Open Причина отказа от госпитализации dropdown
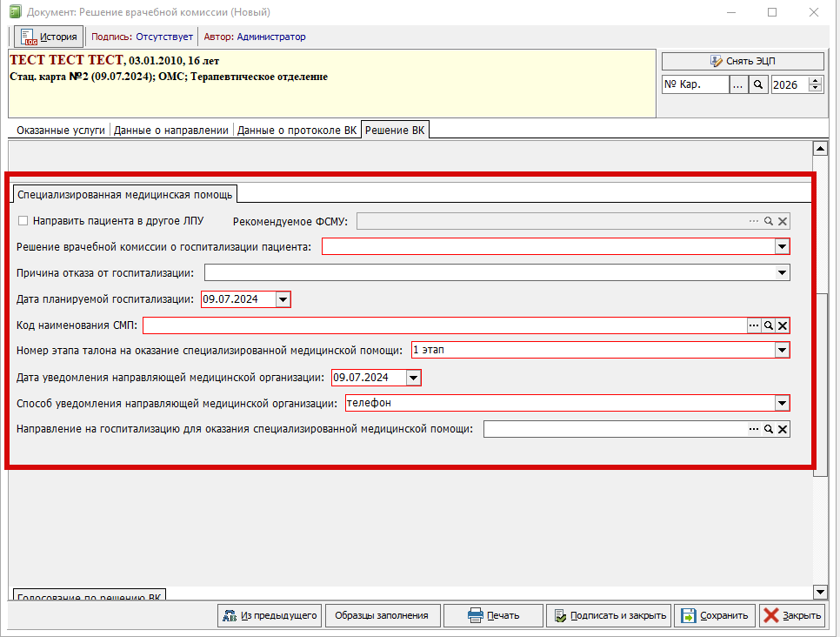This screenshot has height=637, width=840. pos(782,273)
